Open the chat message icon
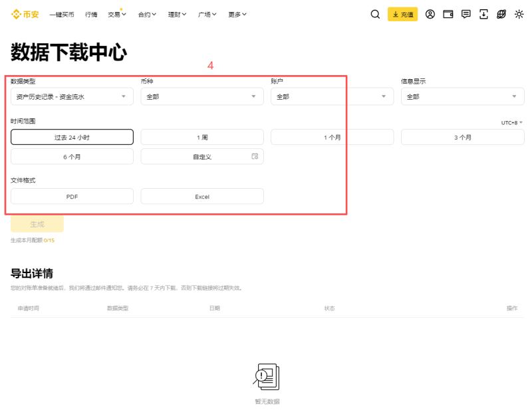This screenshot has height=414, width=532. (x=467, y=14)
